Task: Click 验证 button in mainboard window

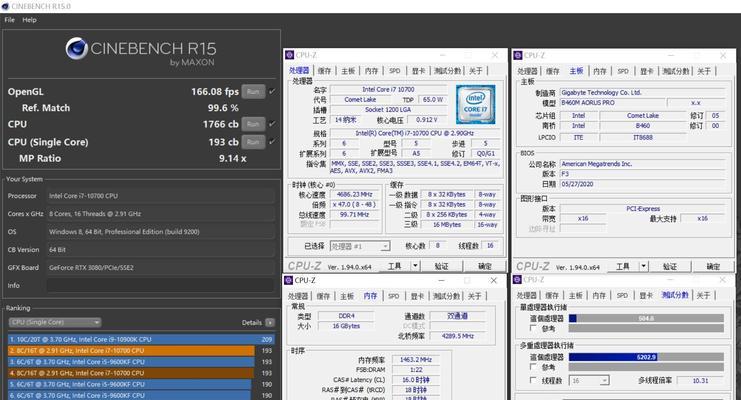Action: [670, 266]
